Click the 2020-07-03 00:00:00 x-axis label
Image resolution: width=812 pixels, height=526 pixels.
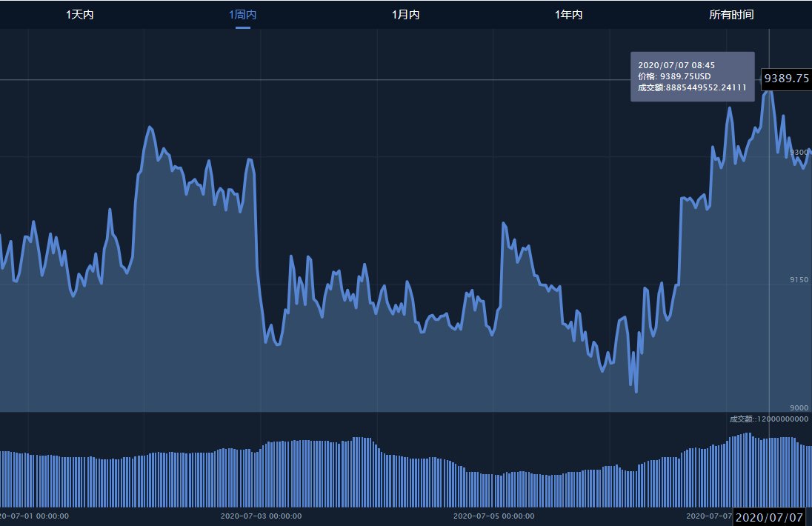point(261,516)
